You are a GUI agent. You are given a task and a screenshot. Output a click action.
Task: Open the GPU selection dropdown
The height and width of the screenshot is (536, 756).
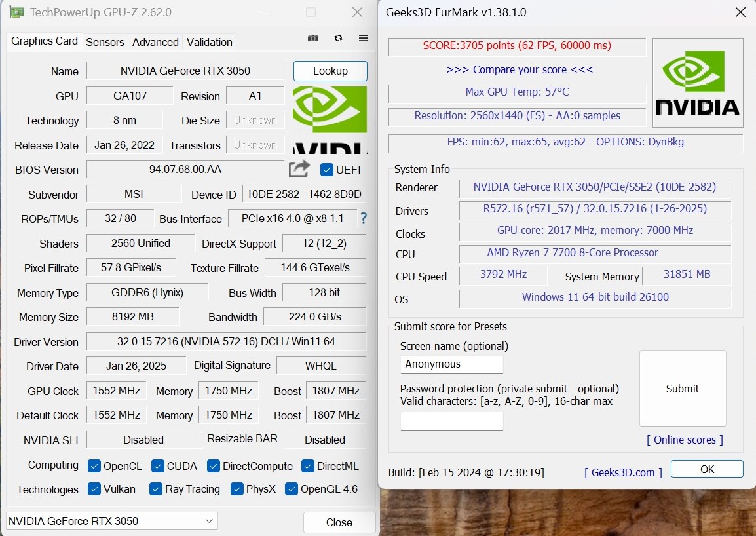(112, 521)
